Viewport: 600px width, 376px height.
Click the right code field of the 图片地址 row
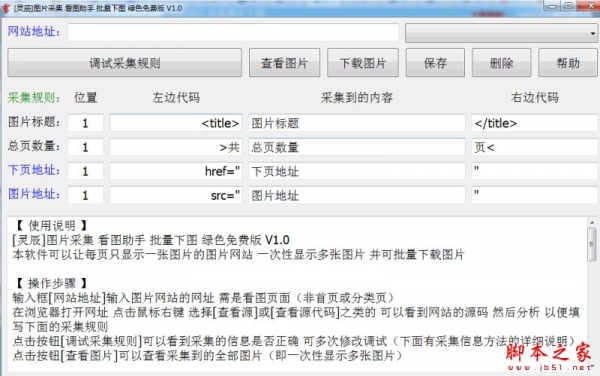point(535,195)
